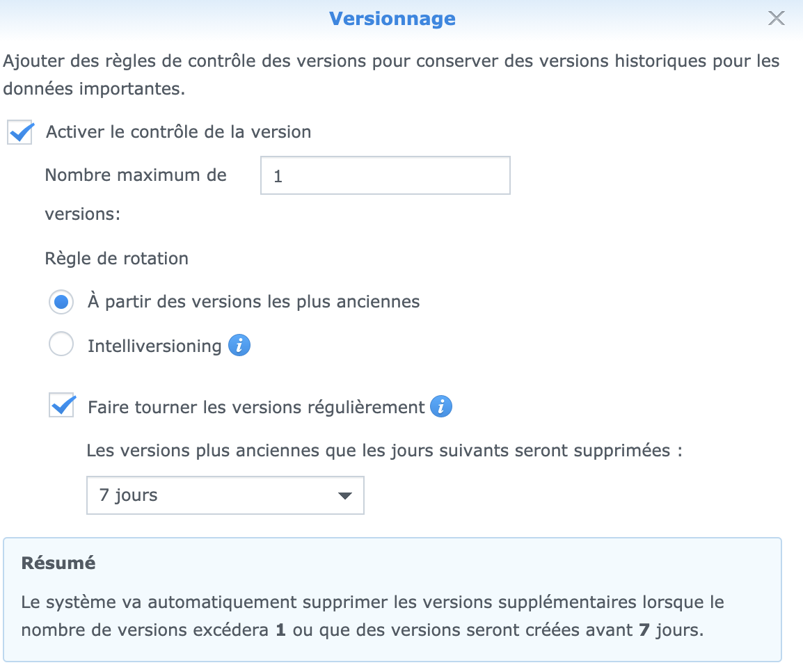Click the 'Versionnage' dialog title
The image size is (803, 672).
pyautogui.click(x=392, y=18)
